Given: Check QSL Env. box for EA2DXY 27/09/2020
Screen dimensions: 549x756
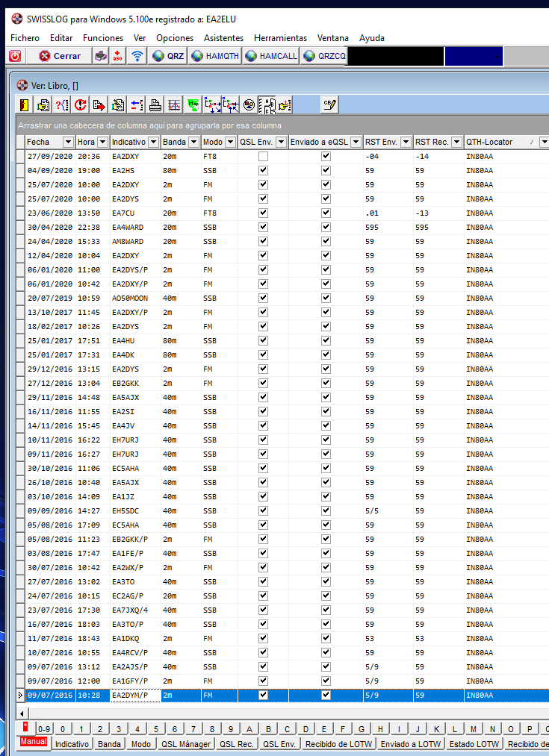Looking at the screenshot, I should point(263,157).
